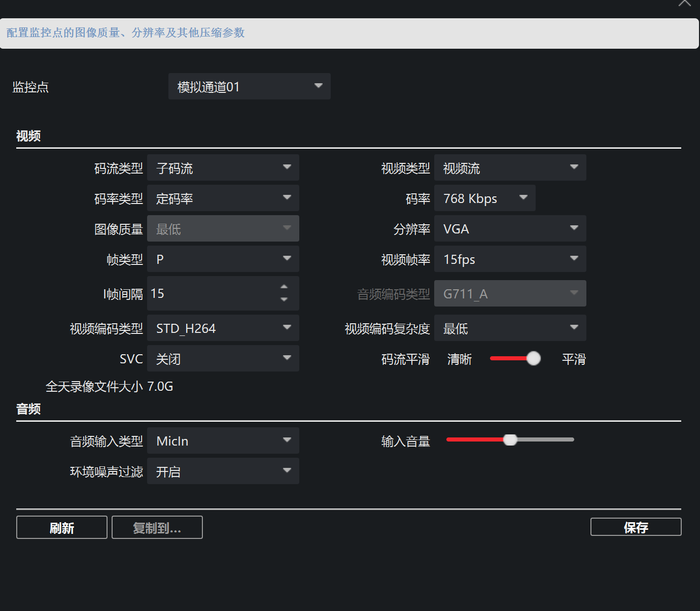Screen dimensions: 700x611
Task: Change 分辨率 from VGA dropdown
Action: click(x=510, y=229)
